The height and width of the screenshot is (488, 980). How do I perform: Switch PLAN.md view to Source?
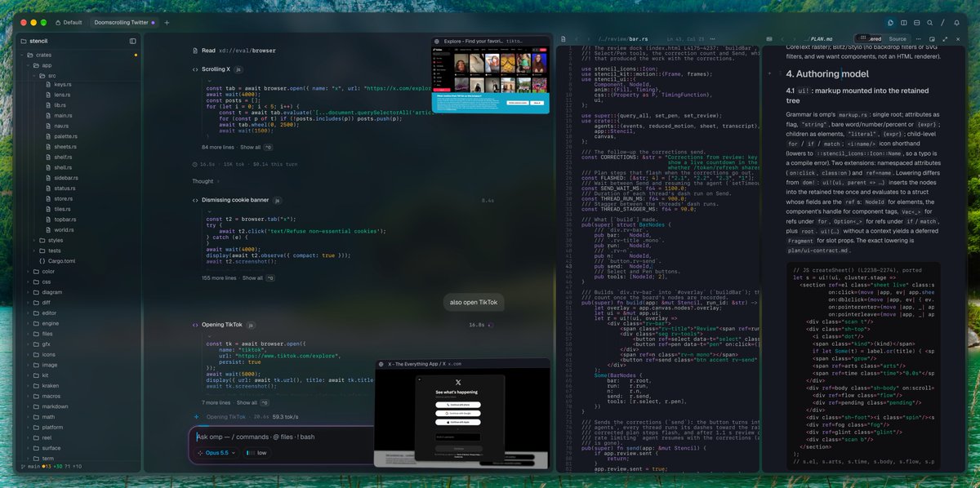pyautogui.click(x=898, y=39)
